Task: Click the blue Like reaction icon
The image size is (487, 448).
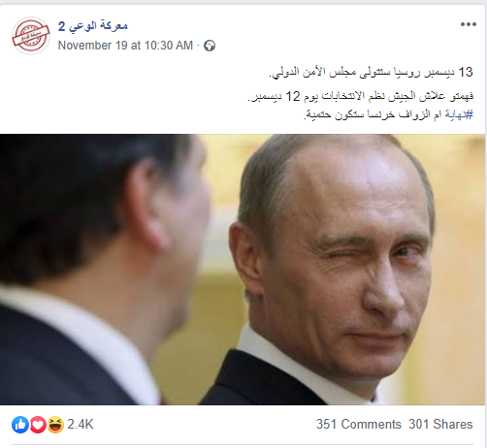Action: tap(20, 425)
